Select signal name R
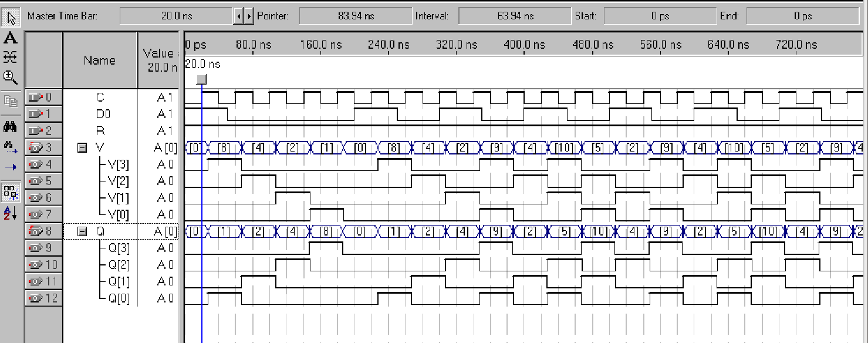The height and width of the screenshot is (343, 868). pyautogui.click(x=100, y=131)
